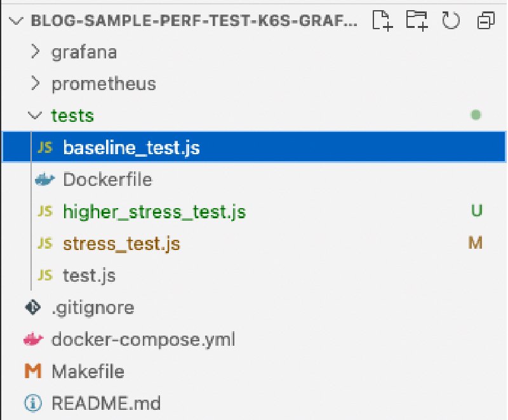Click the New File icon
The width and height of the screenshot is (508, 420).
click(x=382, y=21)
